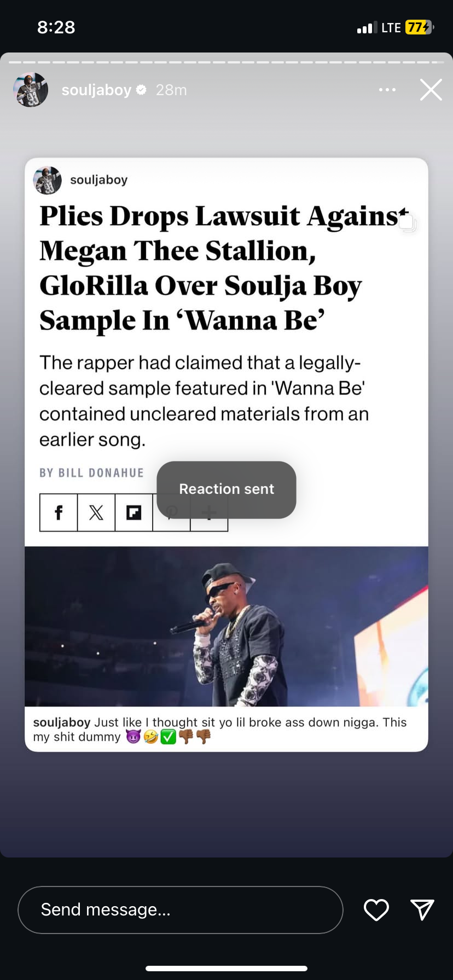The height and width of the screenshot is (980, 453).
Task: Like the story with heart icon
Action: coord(376,909)
